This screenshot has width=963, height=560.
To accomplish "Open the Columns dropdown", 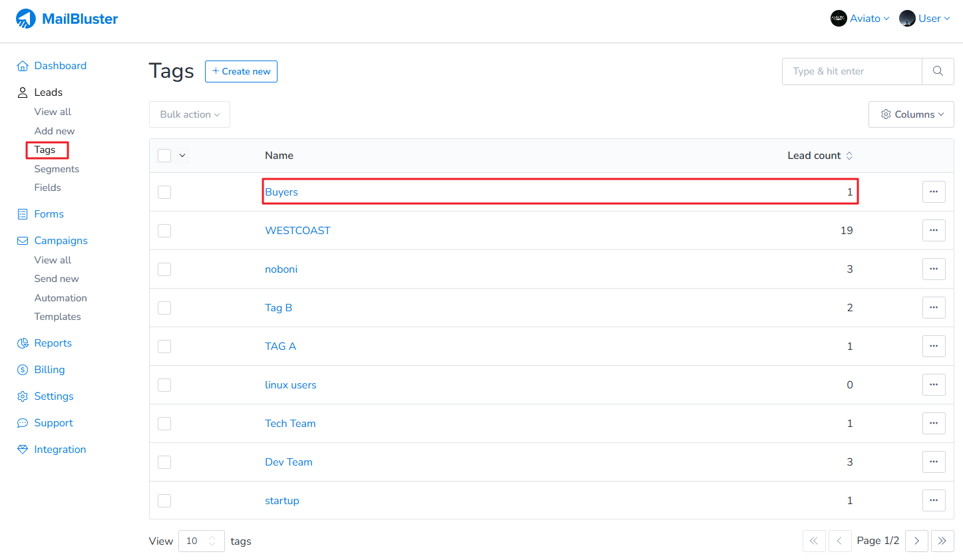I will click(911, 114).
